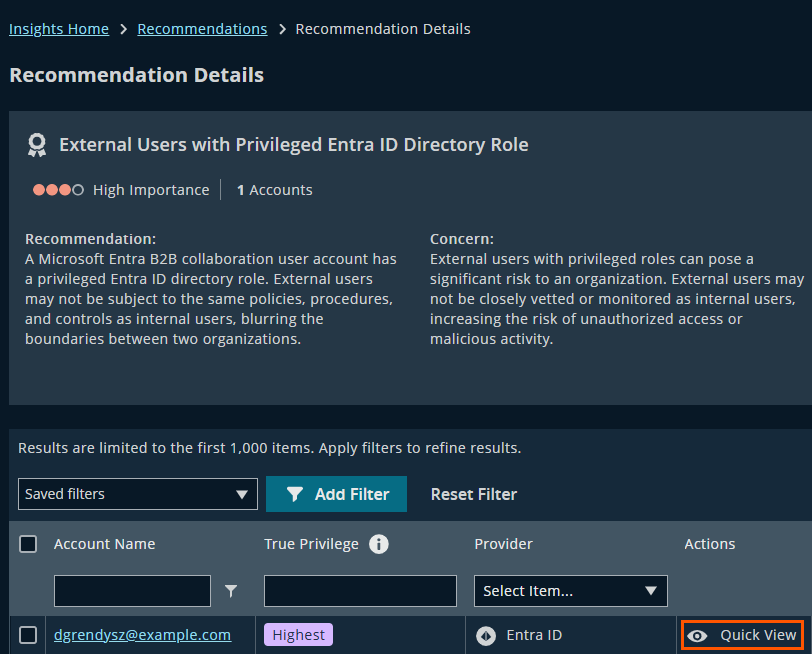Click the Account Name column filter funnel
The width and height of the screenshot is (812, 654).
coord(231,590)
